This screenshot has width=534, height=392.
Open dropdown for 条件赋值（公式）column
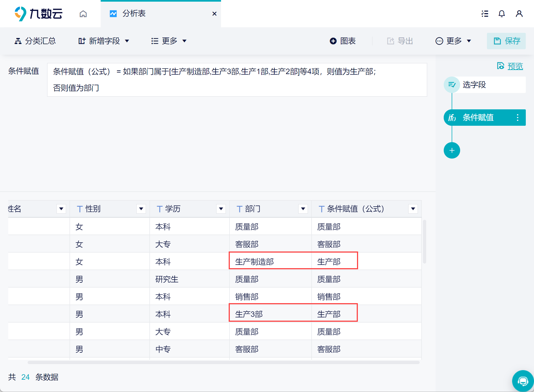(x=413, y=209)
